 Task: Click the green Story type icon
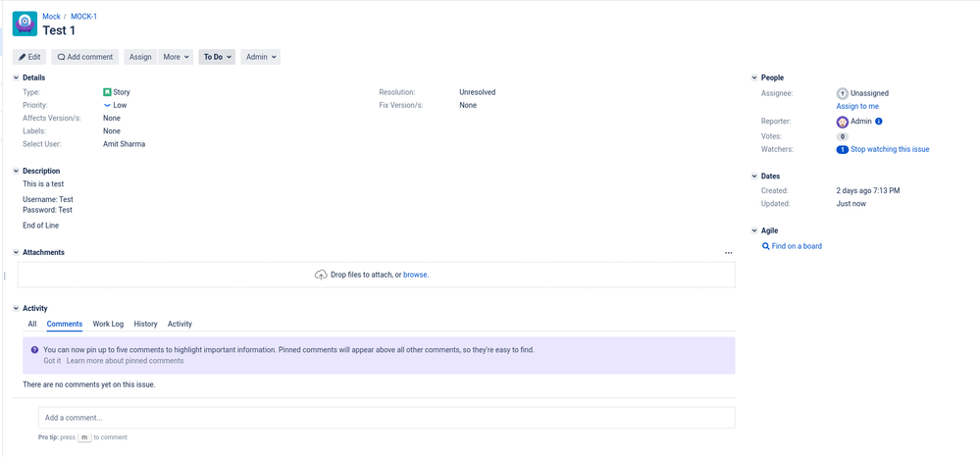[x=107, y=92]
